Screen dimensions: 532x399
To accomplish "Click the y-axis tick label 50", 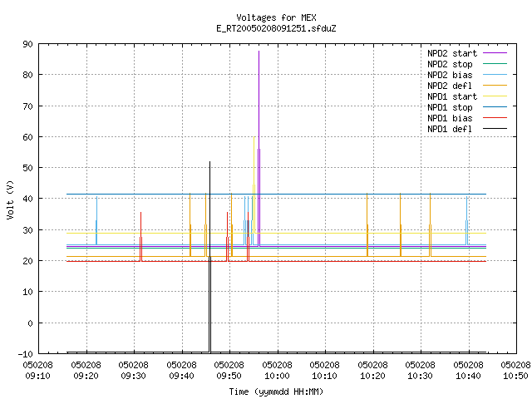I will [x=27, y=168].
